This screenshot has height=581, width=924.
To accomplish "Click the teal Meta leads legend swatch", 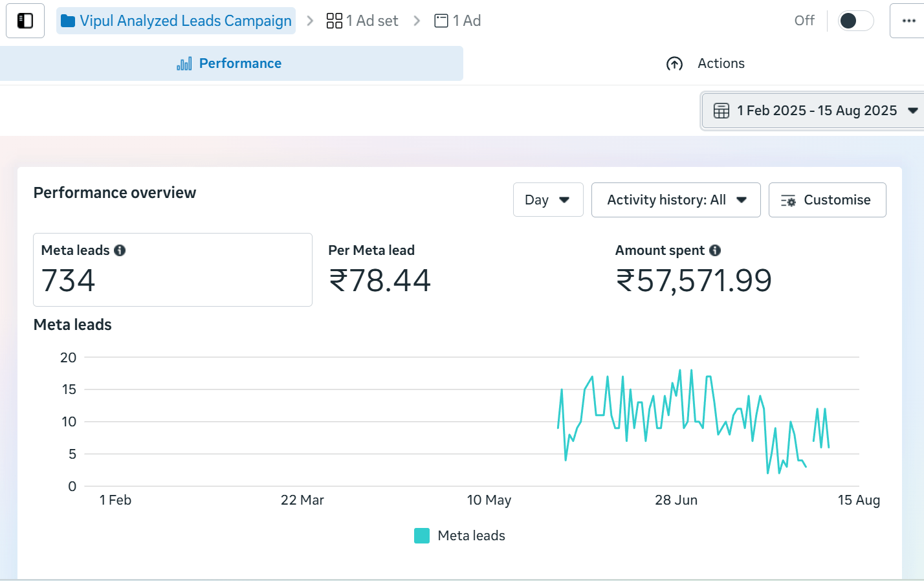I will pyautogui.click(x=422, y=536).
